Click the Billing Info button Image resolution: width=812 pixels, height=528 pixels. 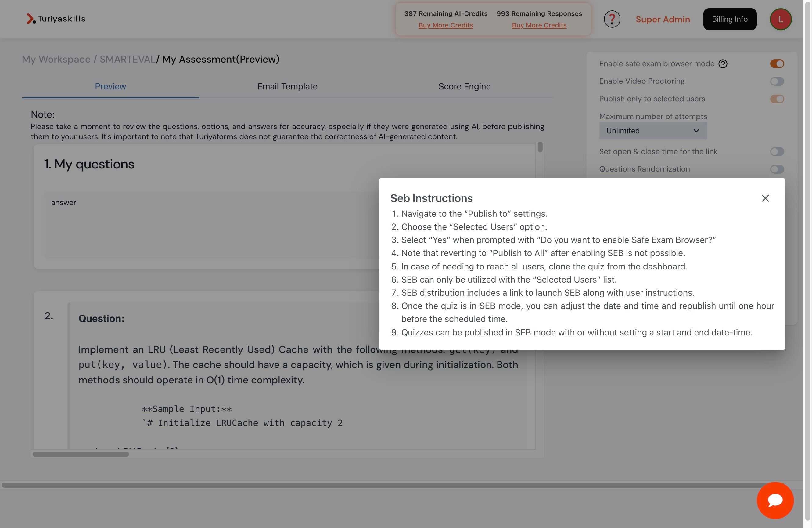click(x=729, y=19)
